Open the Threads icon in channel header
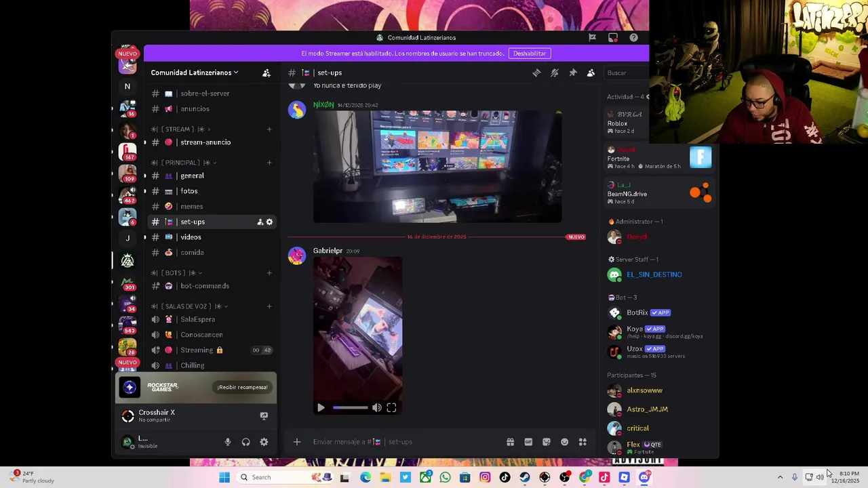 coord(536,73)
